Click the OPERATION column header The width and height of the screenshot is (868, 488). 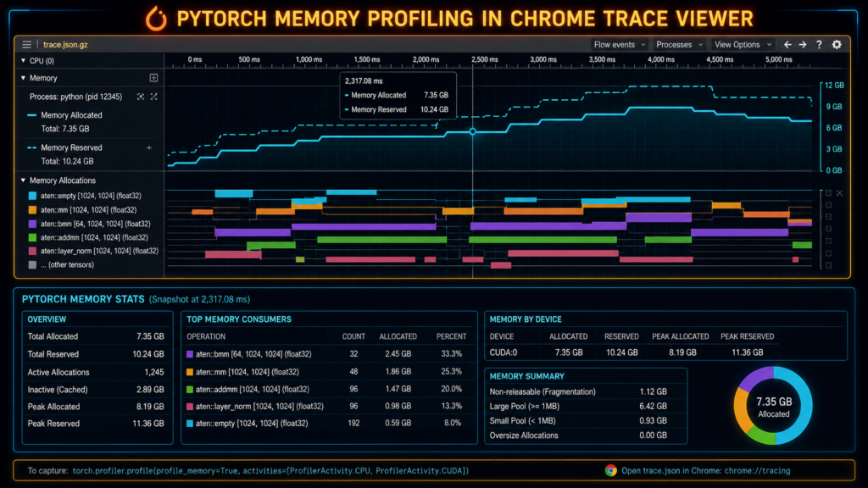(x=206, y=336)
